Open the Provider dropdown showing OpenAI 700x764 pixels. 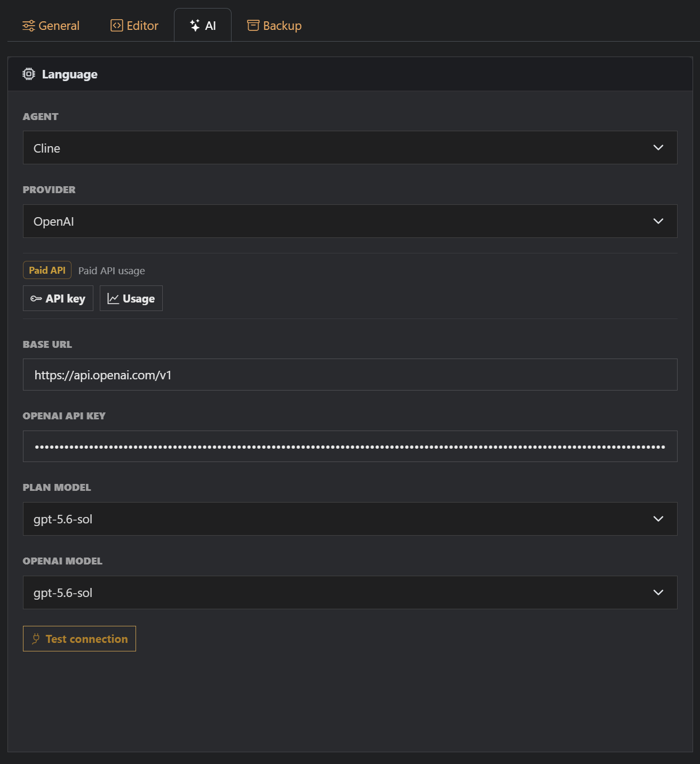click(350, 221)
